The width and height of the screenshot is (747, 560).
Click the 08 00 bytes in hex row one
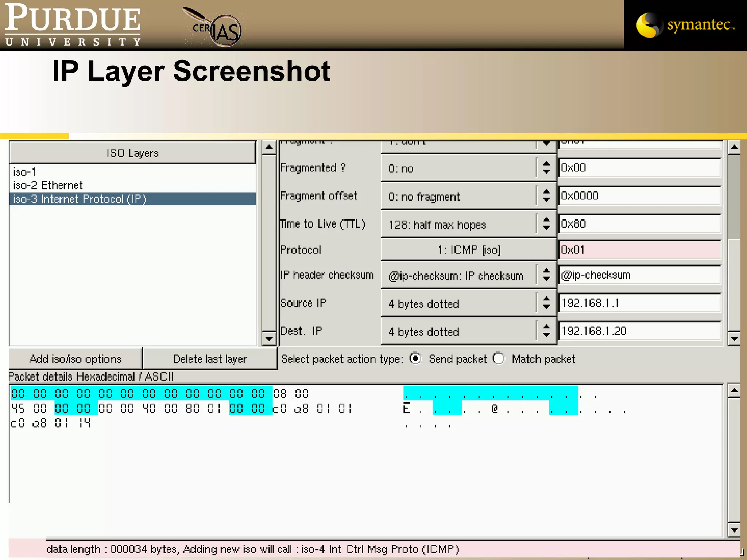coord(291,394)
